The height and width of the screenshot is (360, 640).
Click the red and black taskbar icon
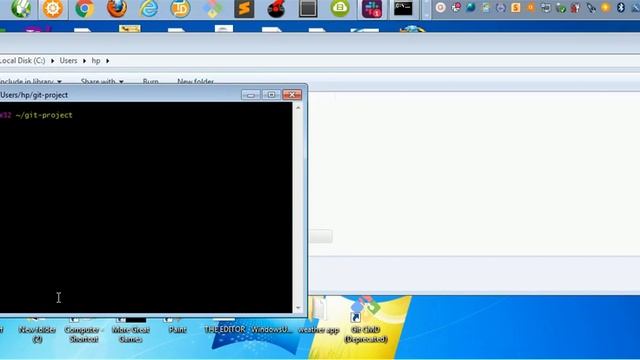[x=276, y=9]
